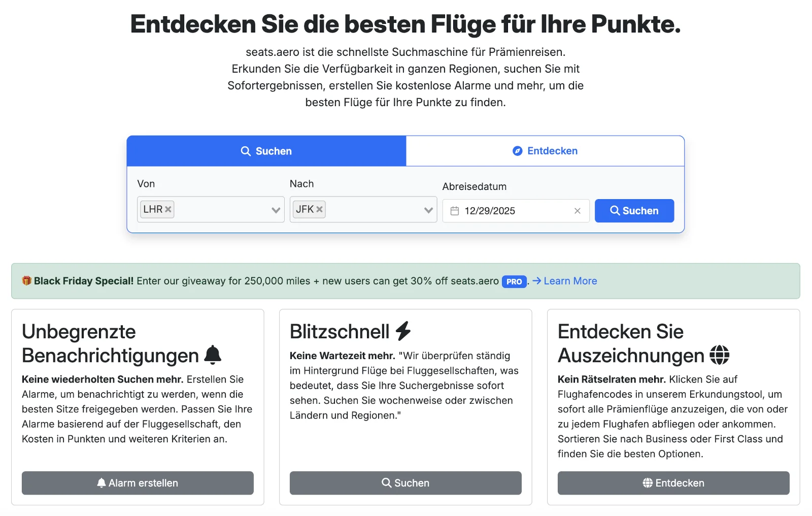
Task: Expand the Nach destination dropdown
Action: pos(428,210)
